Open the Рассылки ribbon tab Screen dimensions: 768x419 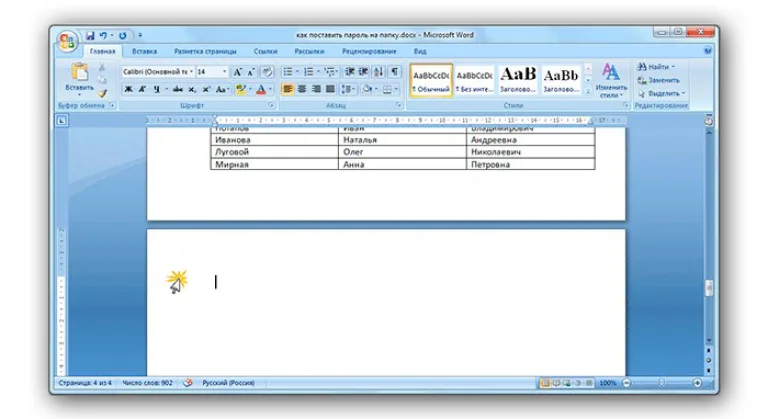(x=309, y=51)
